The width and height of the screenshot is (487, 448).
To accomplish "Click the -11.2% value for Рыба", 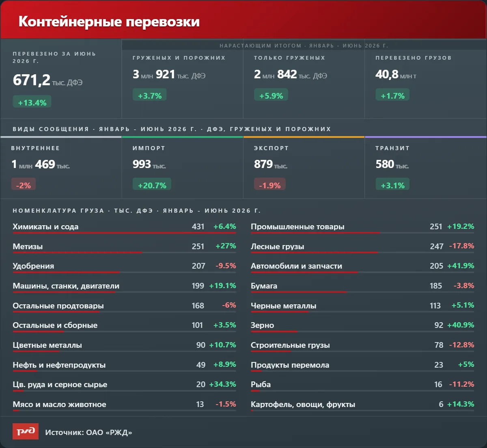I will coord(461,384).
